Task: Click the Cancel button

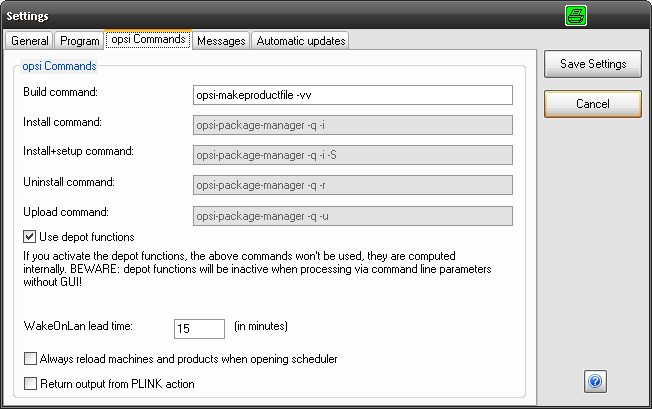Action: (x=593, y=104)
